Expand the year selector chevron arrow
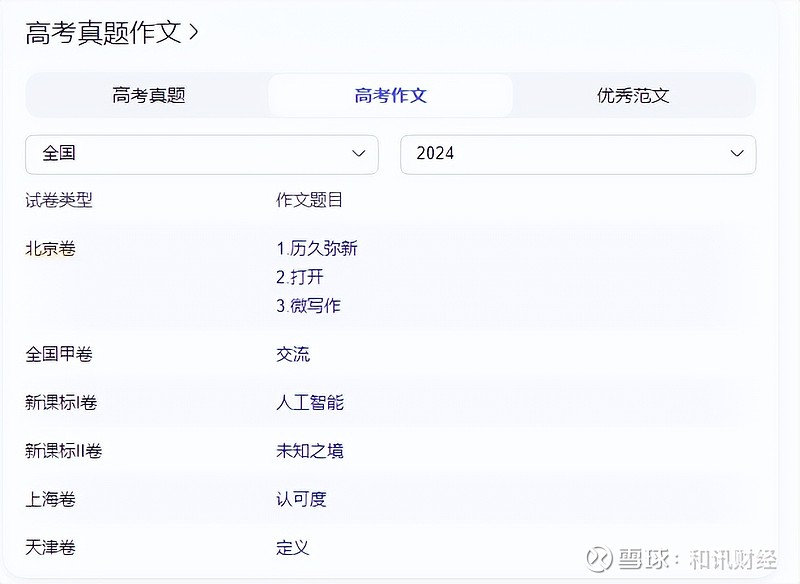800x584 pixels. [737, 154]
